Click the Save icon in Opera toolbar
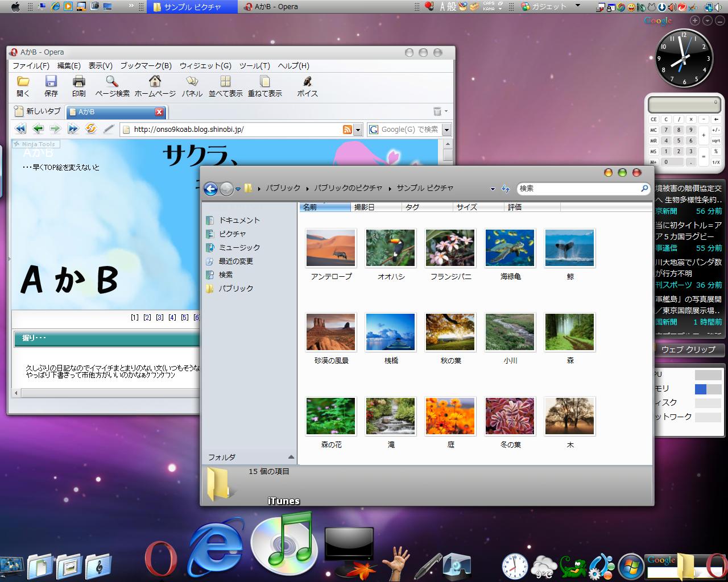This screenshot has height=582, width=728. pos(51,86)
